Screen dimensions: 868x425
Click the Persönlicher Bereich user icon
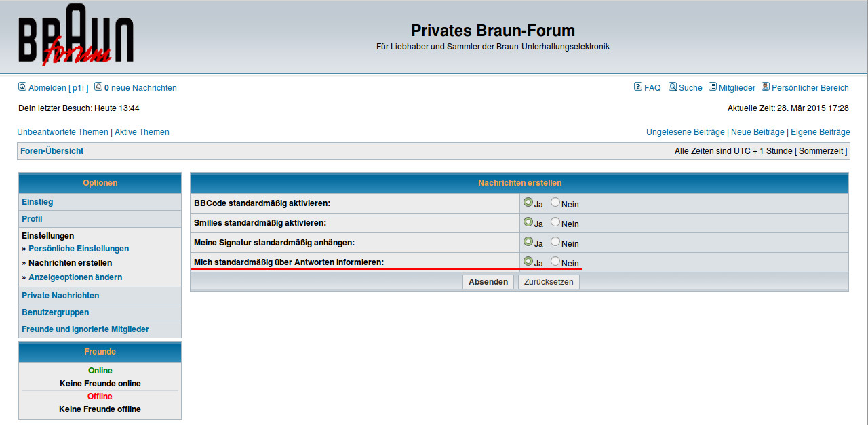pos(766,87)
